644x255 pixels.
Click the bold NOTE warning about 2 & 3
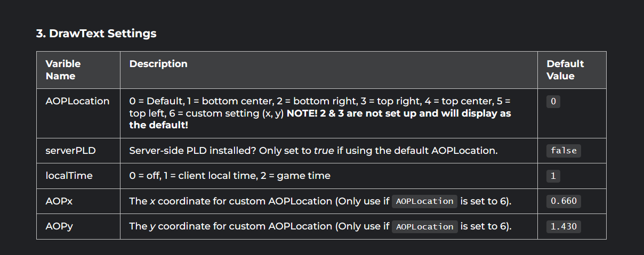pos(320,120)
